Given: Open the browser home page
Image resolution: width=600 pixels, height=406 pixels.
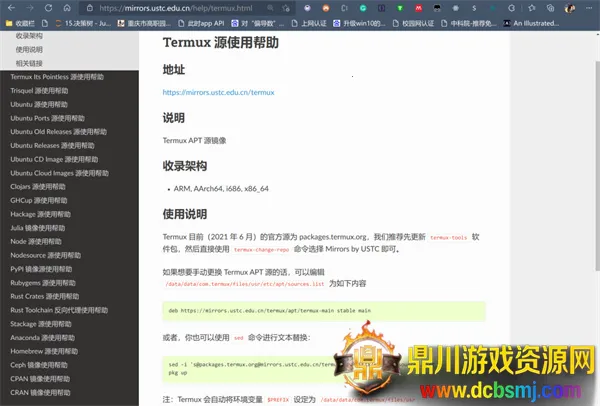Looking at the screenshot, I should [x=67, y=8].
